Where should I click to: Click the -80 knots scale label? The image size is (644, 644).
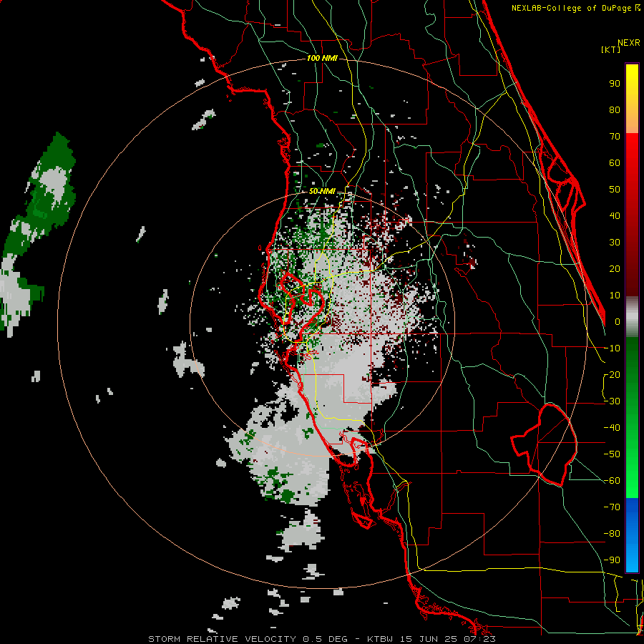612,534
